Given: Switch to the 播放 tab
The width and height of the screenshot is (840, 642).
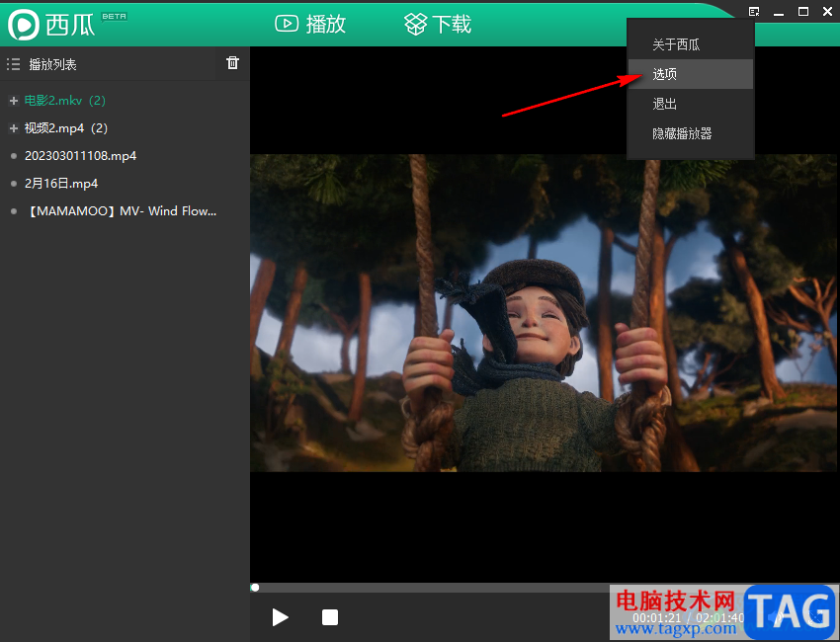Looking at the screenshot, I should [x=310, y=24].
